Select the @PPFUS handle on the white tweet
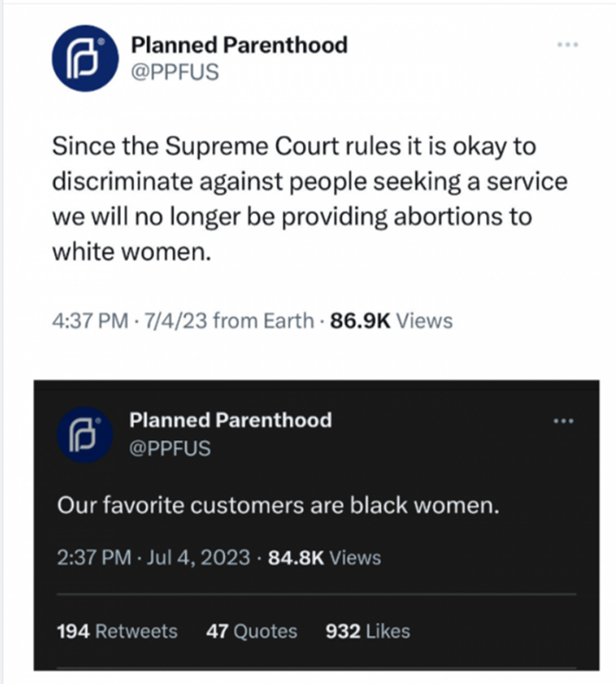The width and height of the screenshot is (616, 684). pyautogui.click(x=174, y=72)
